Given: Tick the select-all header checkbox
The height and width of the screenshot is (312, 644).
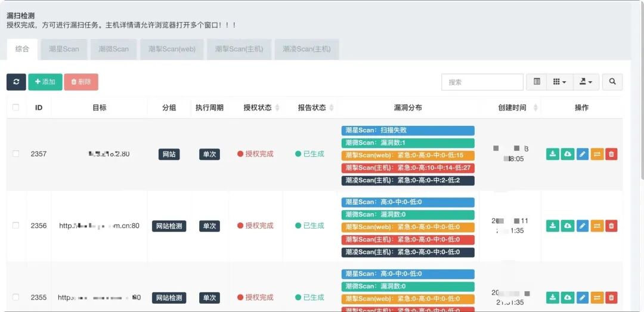Looking at the screenshot, I should [16, 107].
